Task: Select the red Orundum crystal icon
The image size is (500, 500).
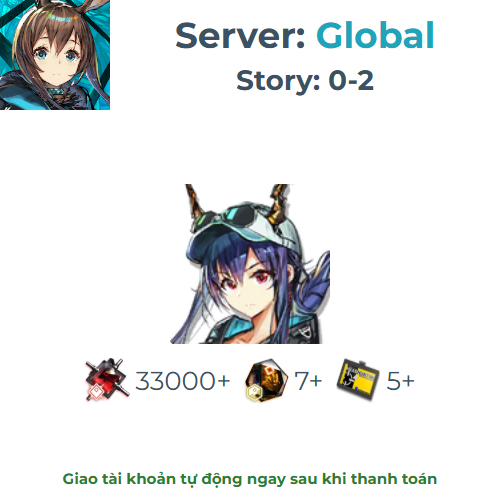Action: point(107,380)
